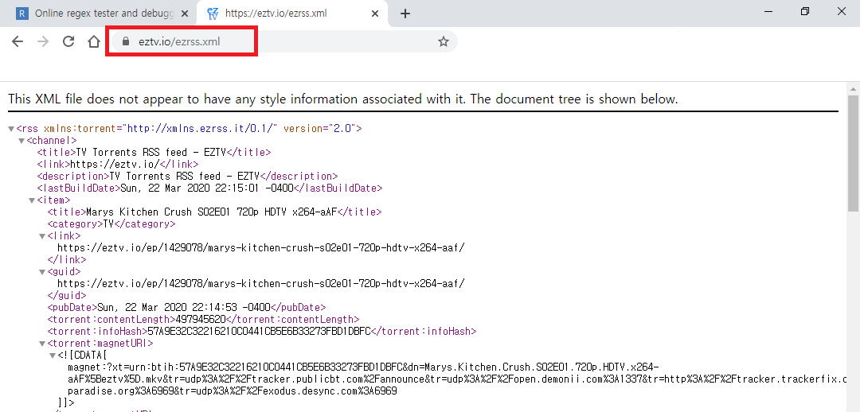Click the regex tester tab favicon
This screenshot has height=412, width=868.
(22, 14)
